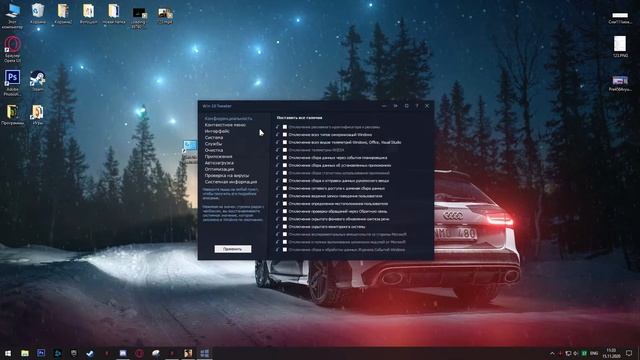The height and width of the screenshot is (360, 640).
Task: Select the Loading video file on desktop
Action: (x=139, y=18)
